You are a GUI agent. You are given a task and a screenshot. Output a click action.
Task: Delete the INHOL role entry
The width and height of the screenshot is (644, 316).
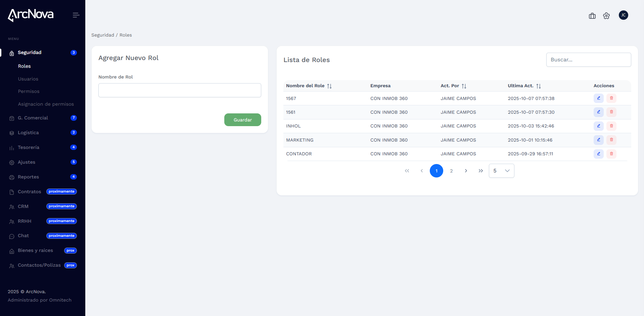click(611, 126)
